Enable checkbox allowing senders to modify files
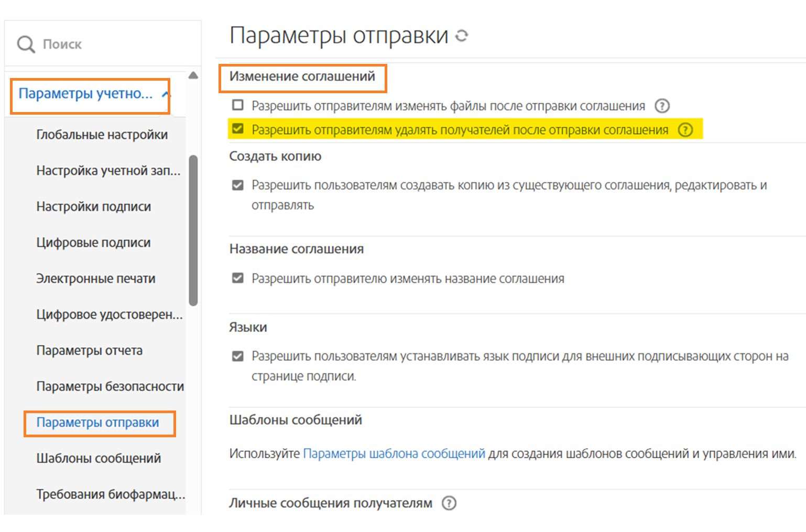 [x=238, y=105]
